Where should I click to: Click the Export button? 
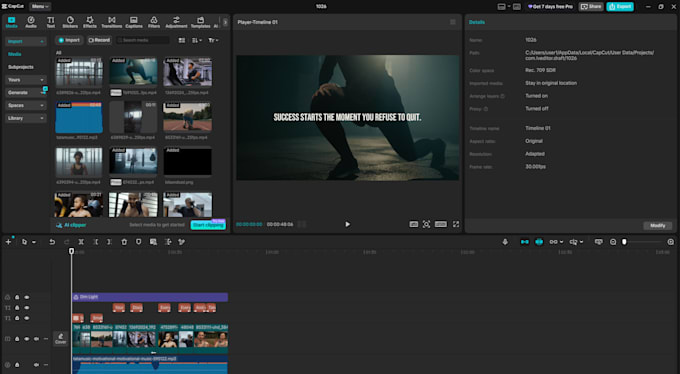[620, 7]
